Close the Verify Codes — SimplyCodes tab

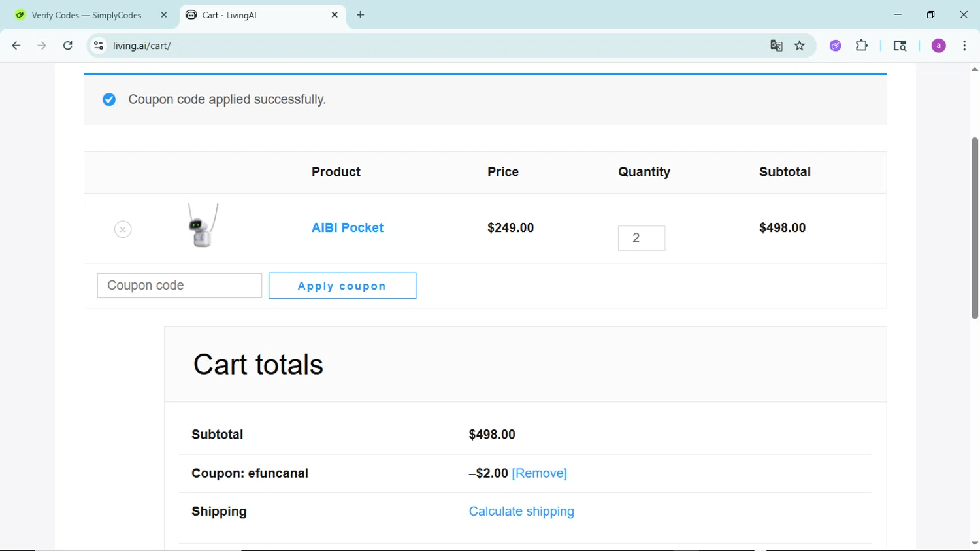(164, 15)
